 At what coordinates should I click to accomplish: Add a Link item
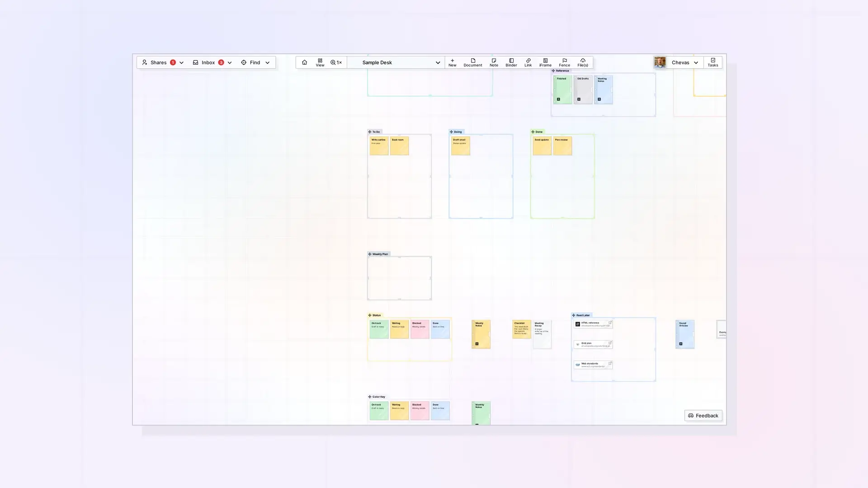coord(528,62)
